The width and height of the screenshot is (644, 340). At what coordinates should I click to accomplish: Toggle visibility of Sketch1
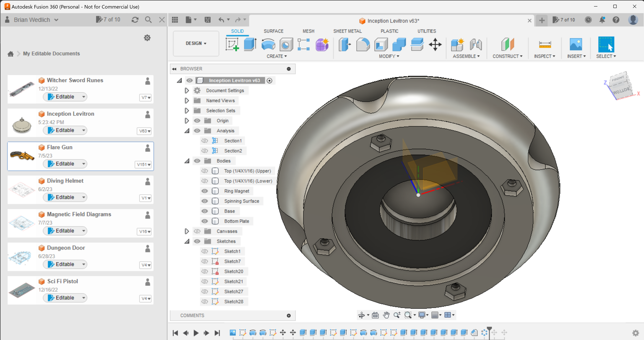pos(205,251)
